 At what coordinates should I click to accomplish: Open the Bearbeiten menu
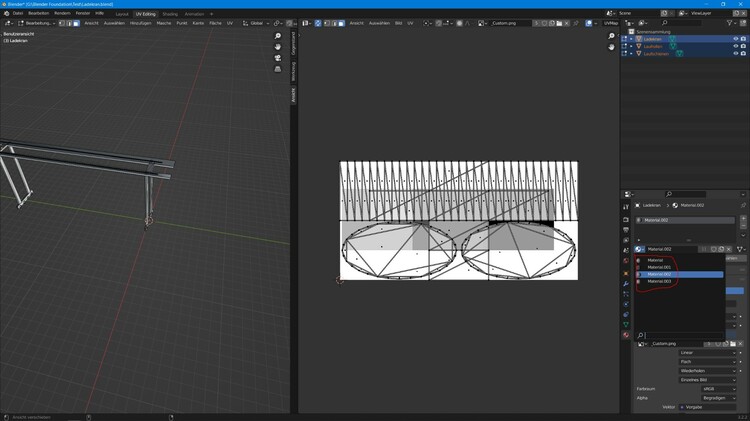point(38,13)
